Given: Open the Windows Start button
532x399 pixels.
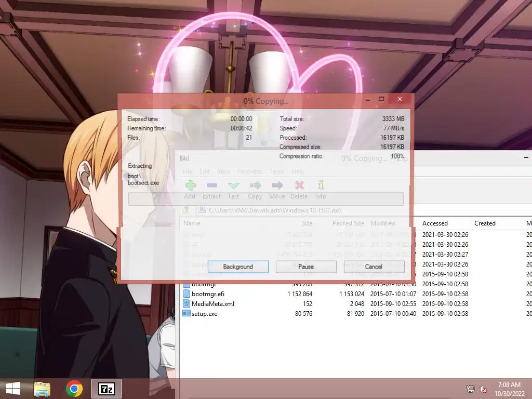Looking at the screenshot, I should (13, 389).
